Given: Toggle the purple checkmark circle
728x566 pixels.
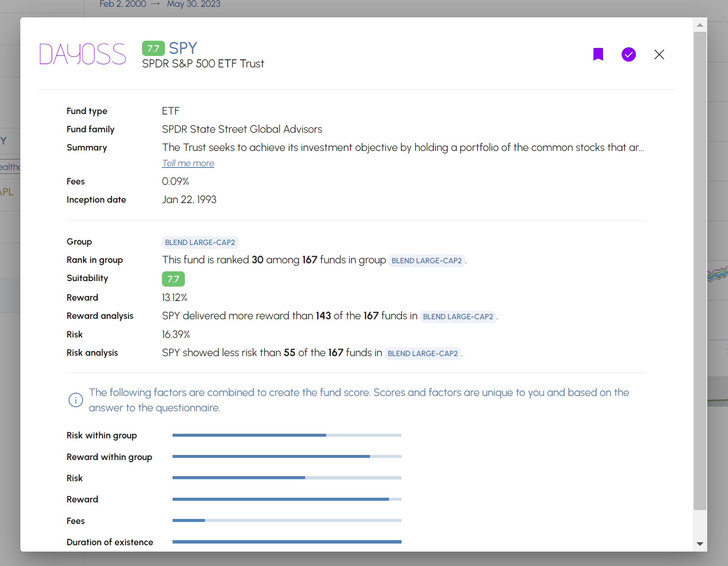Looking at the screenshot, I should pyautogui.click(x=628, y=54).
